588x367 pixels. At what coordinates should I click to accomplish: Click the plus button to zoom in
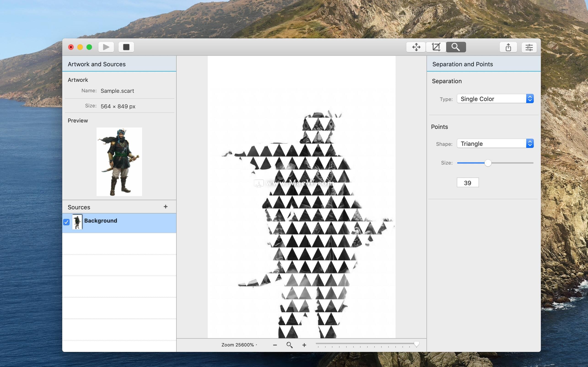(x=304, y=344)
